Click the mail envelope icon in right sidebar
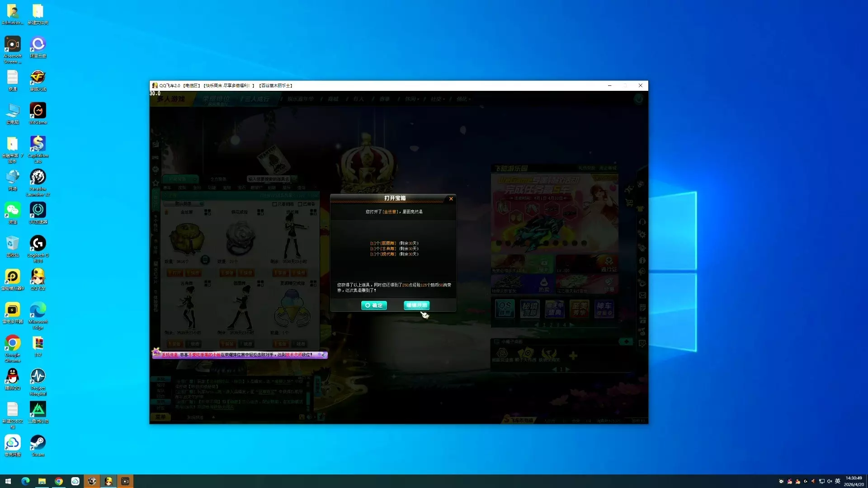868x488 pixels. tap(642, 296)
